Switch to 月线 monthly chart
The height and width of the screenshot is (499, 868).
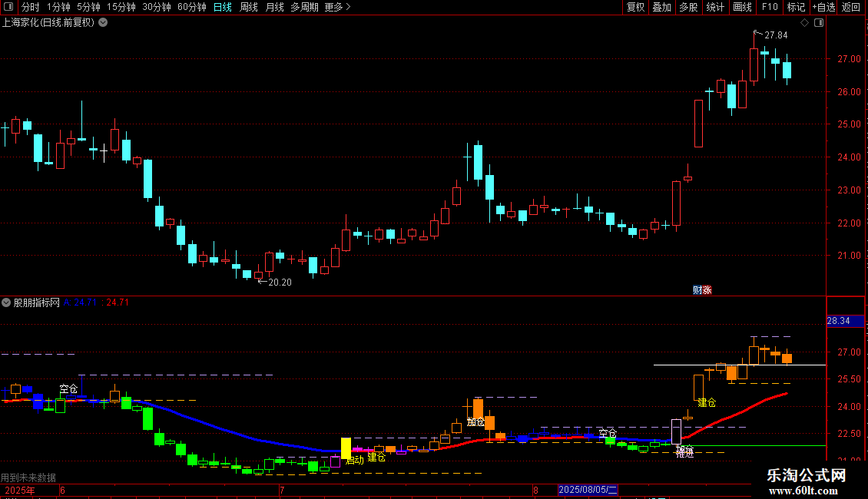pyautogui.click(x=274, y=7)
